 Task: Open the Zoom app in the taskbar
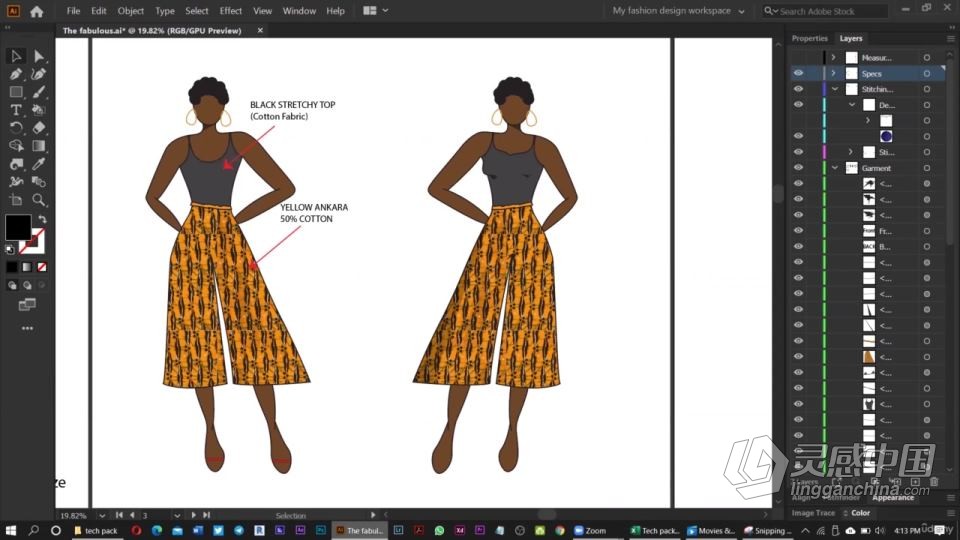(x=588, y=531)
